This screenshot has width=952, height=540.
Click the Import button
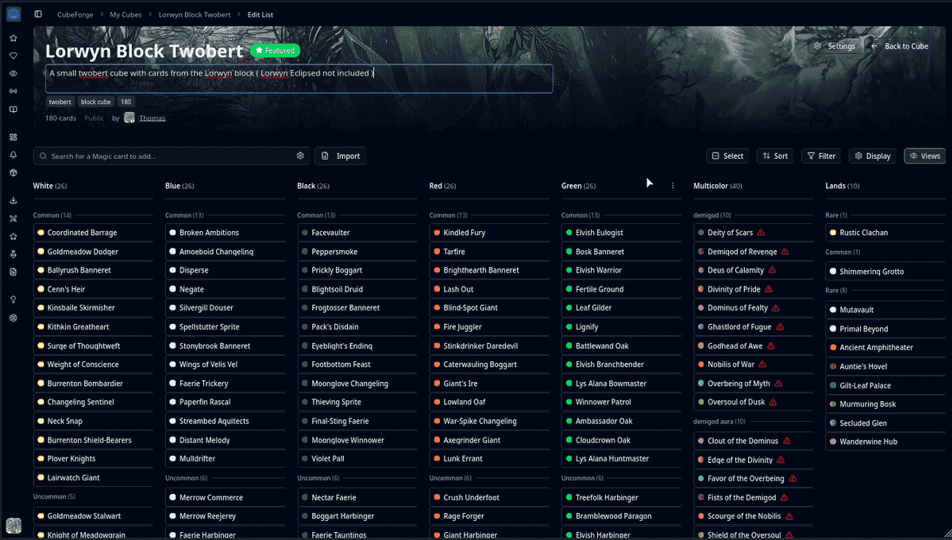pos(341,156)
